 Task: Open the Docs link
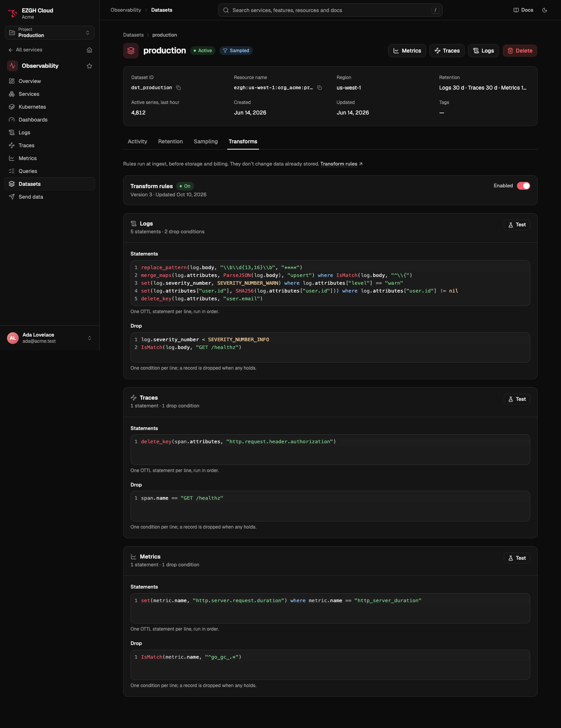click(523, 10)
